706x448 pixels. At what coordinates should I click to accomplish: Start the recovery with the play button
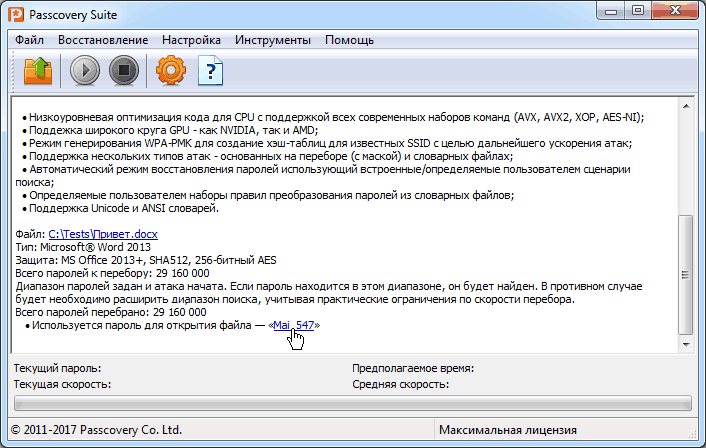(85, 71)
